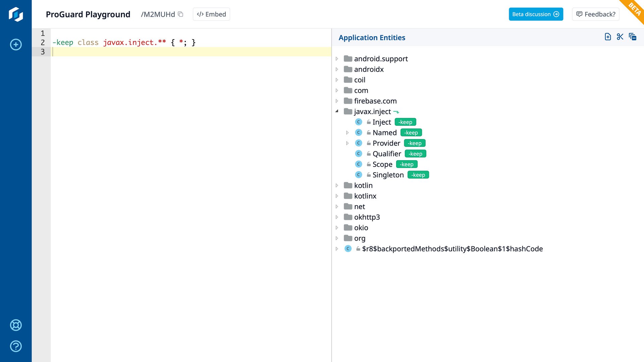Click the -keep badge next to Qualifier
The width and height of the screenshot is (644, 362).
pyautogui.click(x=415, y=154)
